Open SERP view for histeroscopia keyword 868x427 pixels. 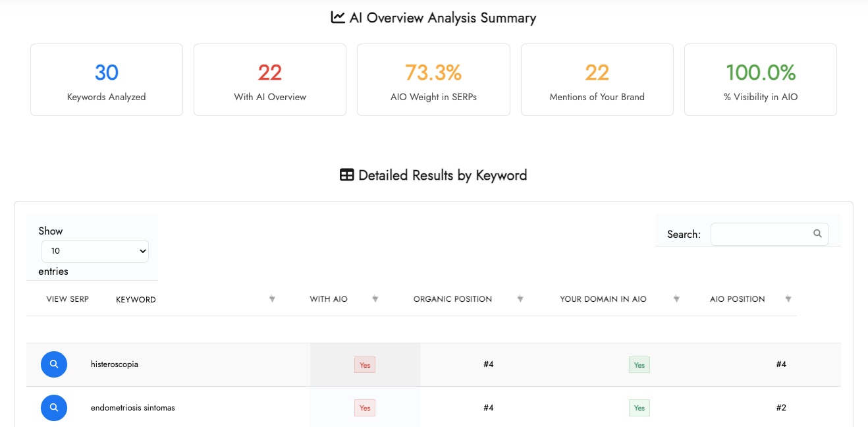coord(54,364)
